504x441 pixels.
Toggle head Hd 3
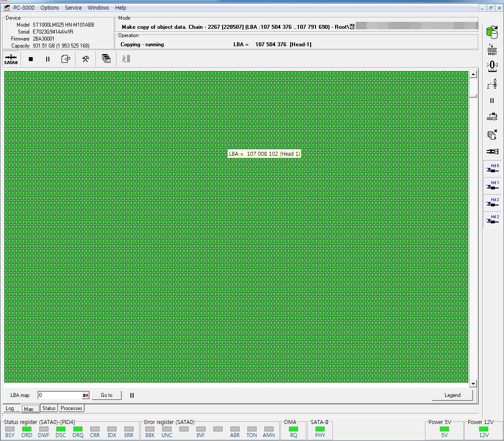pyautogui.click(x=492, y=220)
